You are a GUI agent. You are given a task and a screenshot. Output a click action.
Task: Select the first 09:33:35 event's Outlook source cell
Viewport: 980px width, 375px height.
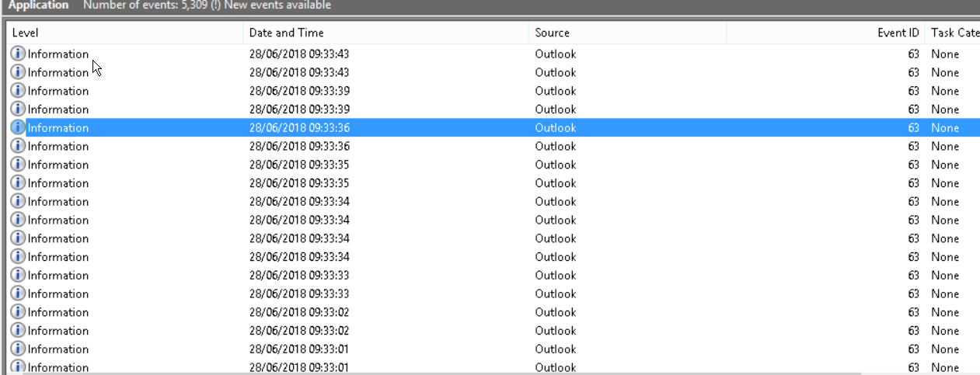556,165
